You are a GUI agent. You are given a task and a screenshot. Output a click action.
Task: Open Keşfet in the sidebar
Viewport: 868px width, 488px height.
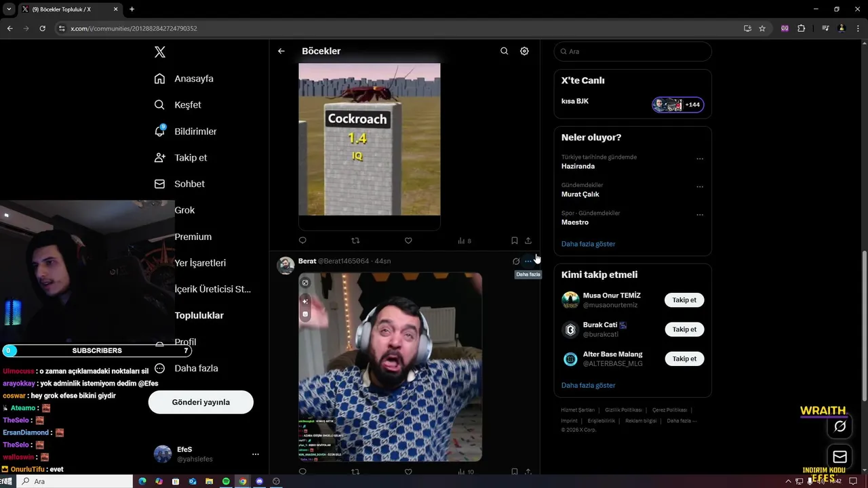[x=178, y=105]
